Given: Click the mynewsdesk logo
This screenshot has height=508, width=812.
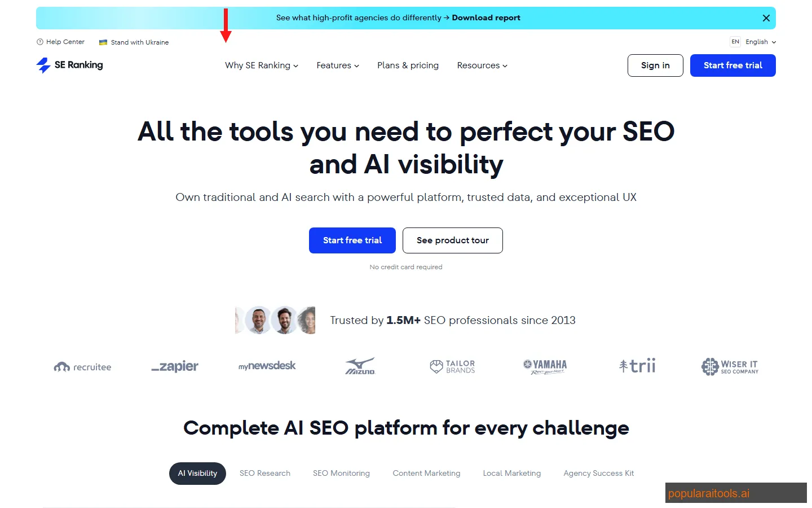Looking at the screenshot, I should (x=267, y=366).
